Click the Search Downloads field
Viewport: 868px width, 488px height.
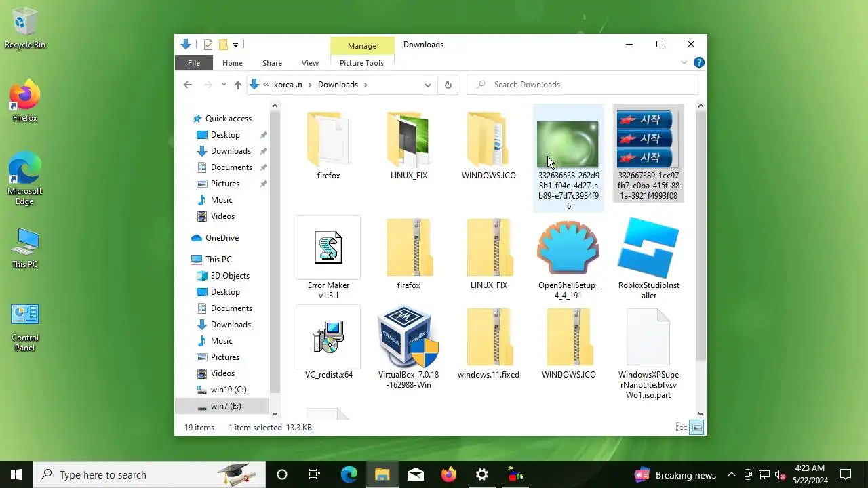pos(583,85)
